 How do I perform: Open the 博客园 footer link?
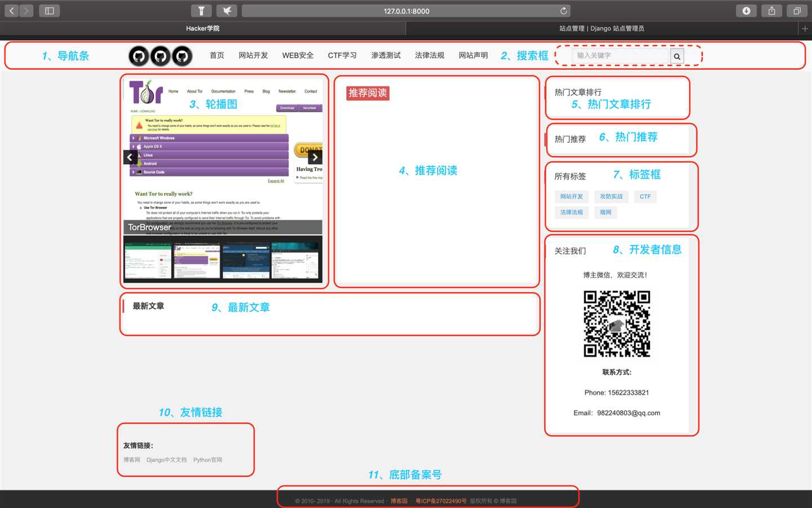click(x=399, y=501)
